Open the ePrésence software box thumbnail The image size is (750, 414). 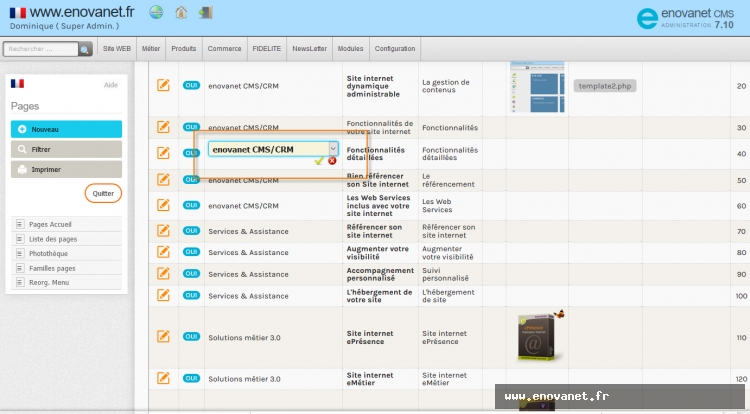pos(540,337)
